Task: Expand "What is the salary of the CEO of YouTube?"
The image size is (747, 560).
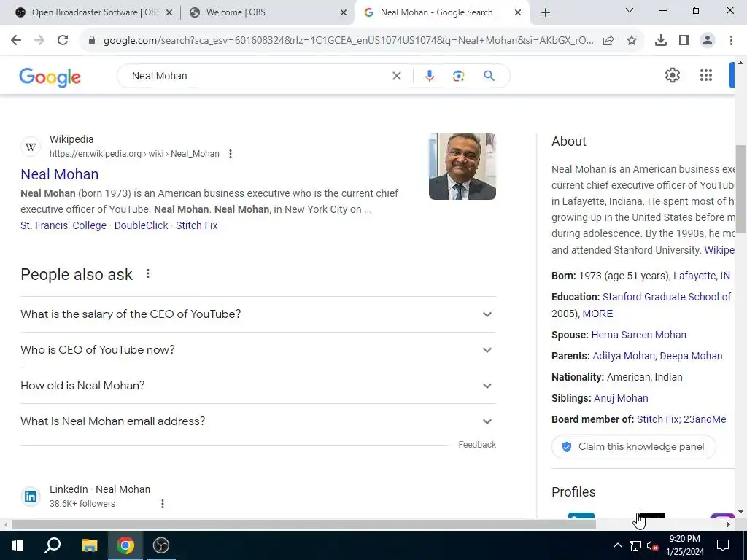Action: (x=258, y=314)
